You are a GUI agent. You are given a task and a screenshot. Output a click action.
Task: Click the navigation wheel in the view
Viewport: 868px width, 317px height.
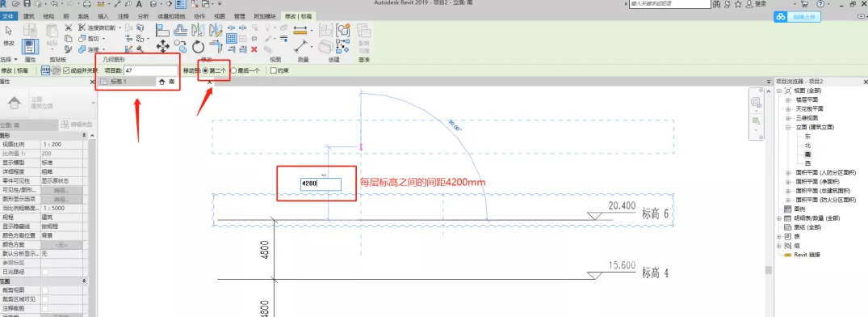[x=756, y=103]
